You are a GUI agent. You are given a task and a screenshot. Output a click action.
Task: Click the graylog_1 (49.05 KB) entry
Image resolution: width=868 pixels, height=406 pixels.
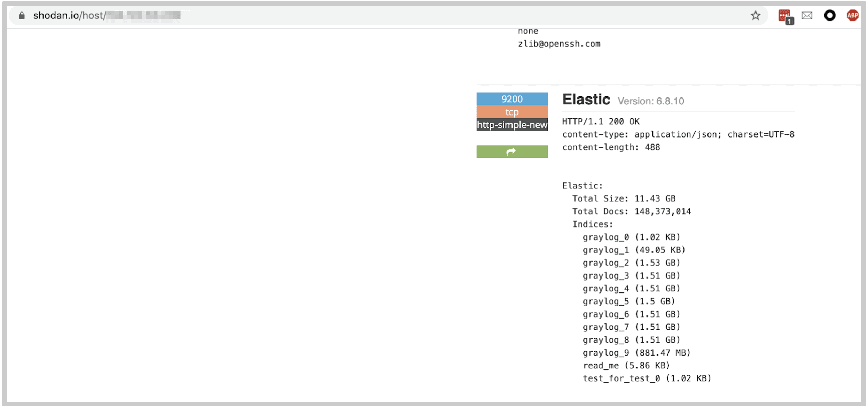[x=634, y=250]
